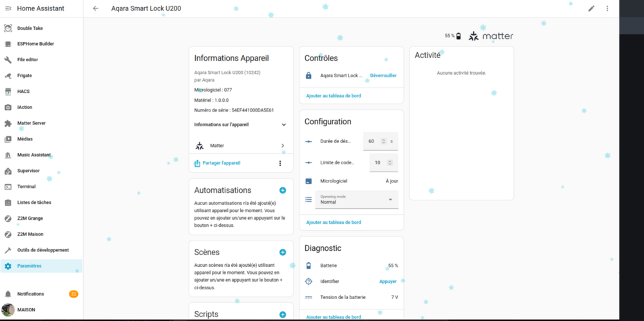Click the Supervisor sidebar icon
644x321 pixels.
point(8,171)
